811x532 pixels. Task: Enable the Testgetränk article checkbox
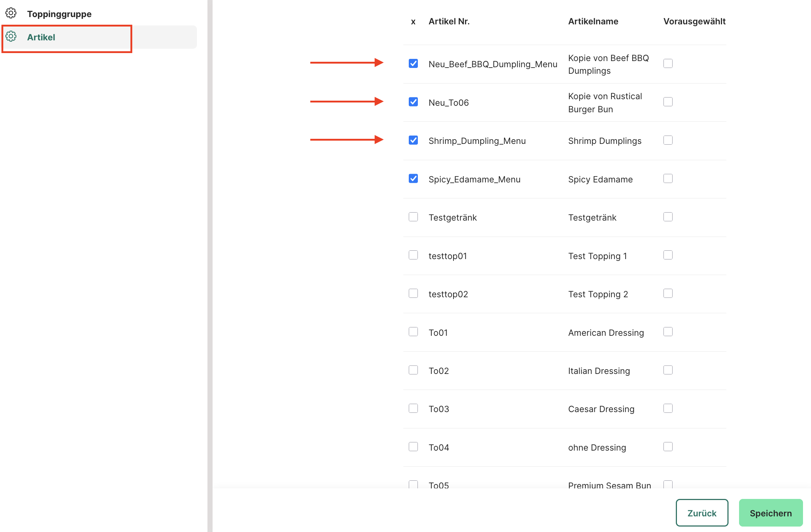point(413,217)
